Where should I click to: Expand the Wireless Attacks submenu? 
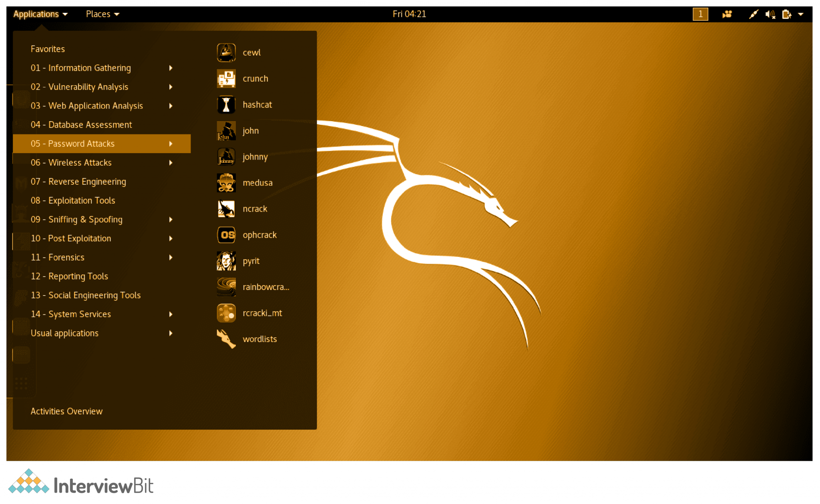pos(71,162)
